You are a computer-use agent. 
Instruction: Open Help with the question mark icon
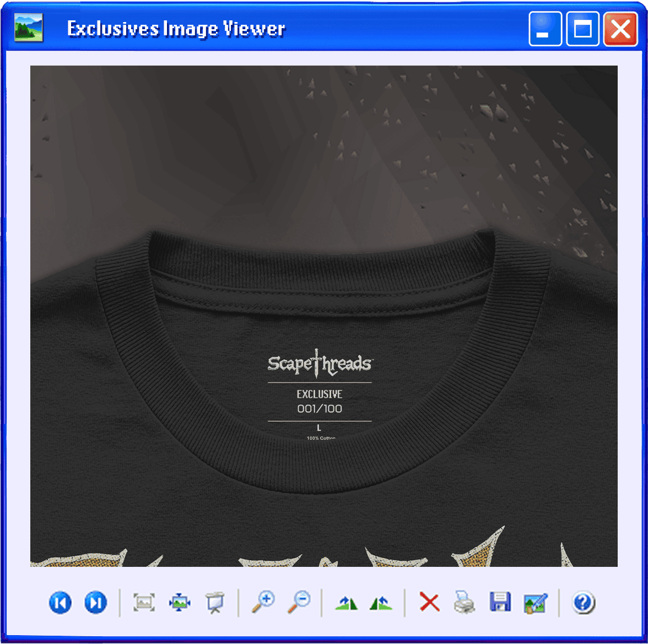pyautogui.click(x=584, y=603)
